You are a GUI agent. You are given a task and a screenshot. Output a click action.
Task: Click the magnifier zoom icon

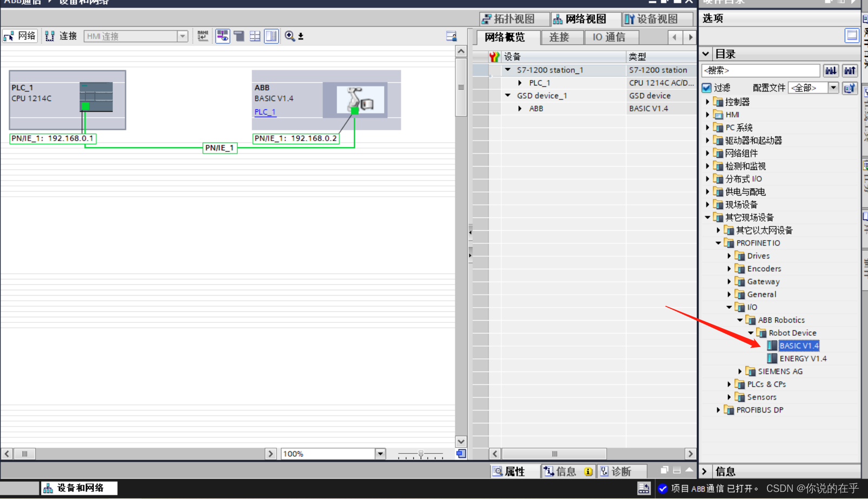pyautogui.click(x=290, y=36)
